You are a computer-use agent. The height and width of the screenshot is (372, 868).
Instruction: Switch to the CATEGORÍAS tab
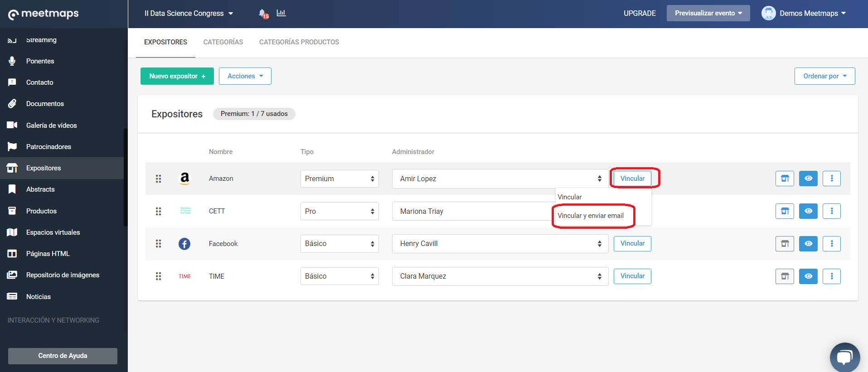point(223,42)
